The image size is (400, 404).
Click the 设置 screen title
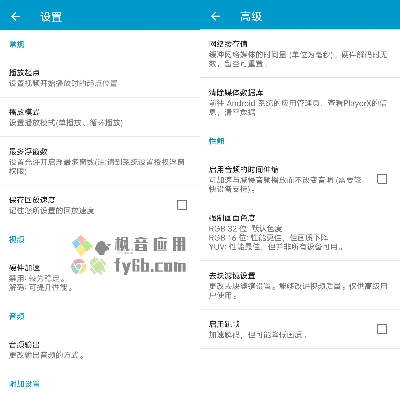pos(51,17)
